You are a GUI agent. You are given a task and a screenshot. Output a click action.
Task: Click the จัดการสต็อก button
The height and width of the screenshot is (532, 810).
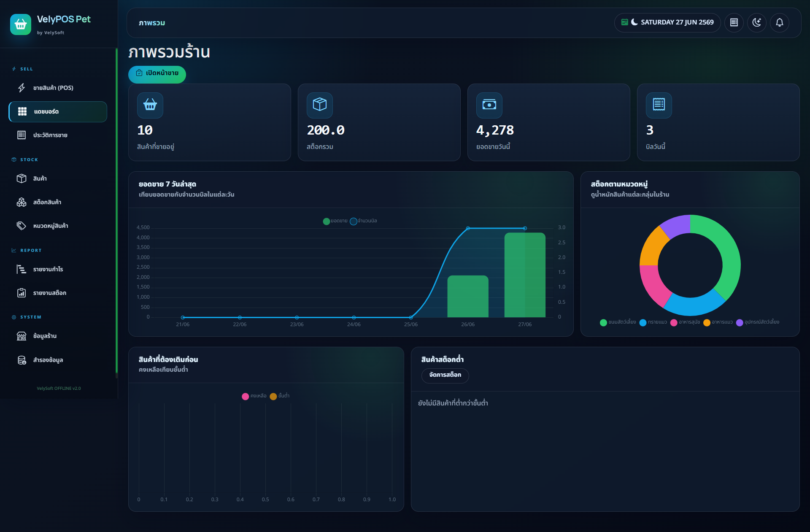445,375
